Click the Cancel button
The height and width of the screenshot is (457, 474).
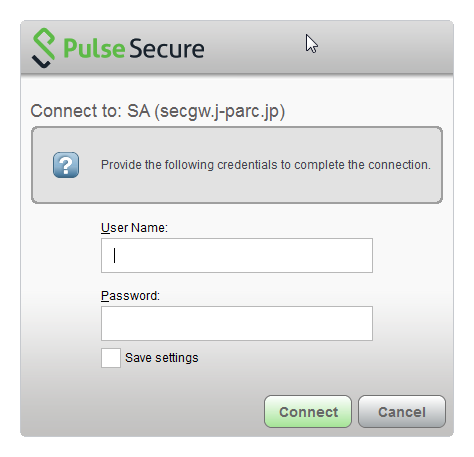click(x=402, y=412)
